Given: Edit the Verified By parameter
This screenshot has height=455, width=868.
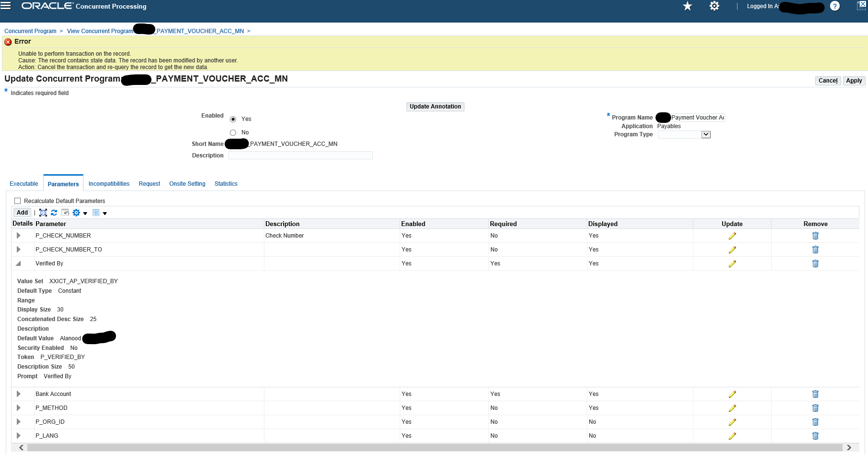Looking at the screenshot, I should pyautogui.click(x=732, y=263).
